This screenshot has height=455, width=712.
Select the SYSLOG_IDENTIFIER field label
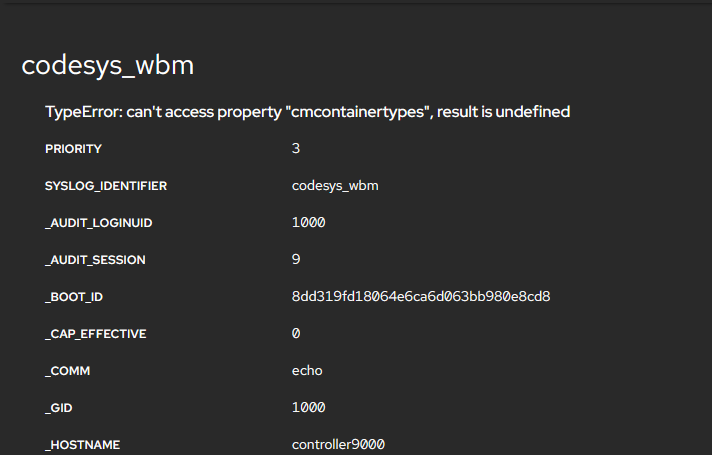[106, 186]
